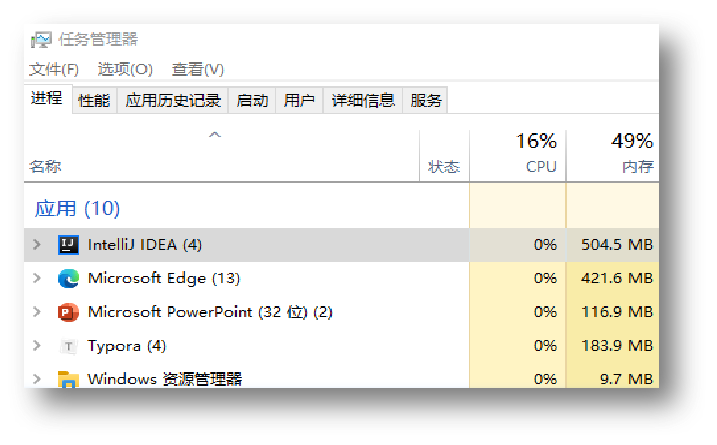Click the Typora app icon

[x=68, y=346]
